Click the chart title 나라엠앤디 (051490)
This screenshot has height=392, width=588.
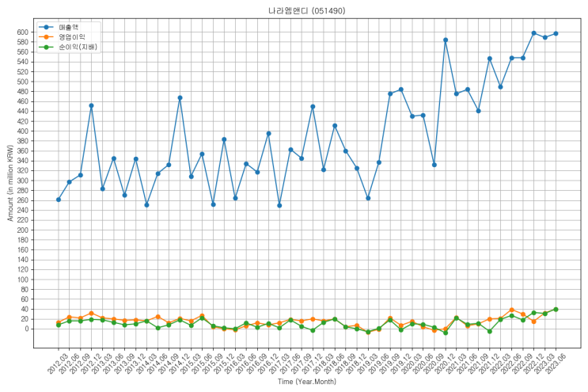click(307, 11)
